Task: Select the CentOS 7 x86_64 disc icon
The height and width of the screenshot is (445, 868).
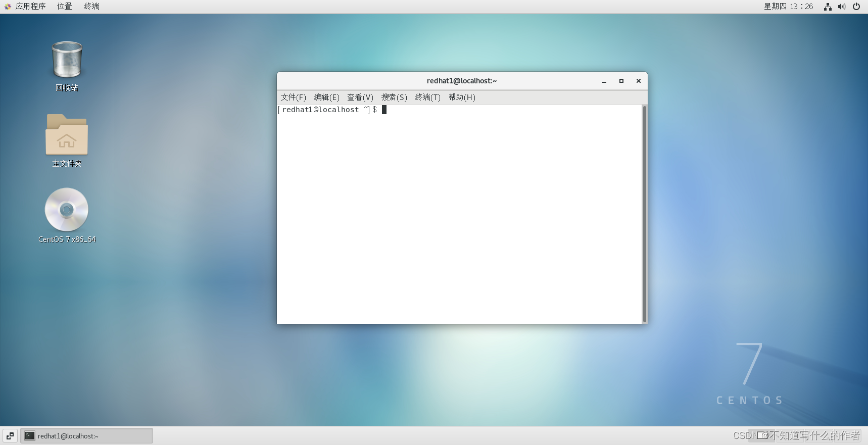Action: click(x=67, y=216)
